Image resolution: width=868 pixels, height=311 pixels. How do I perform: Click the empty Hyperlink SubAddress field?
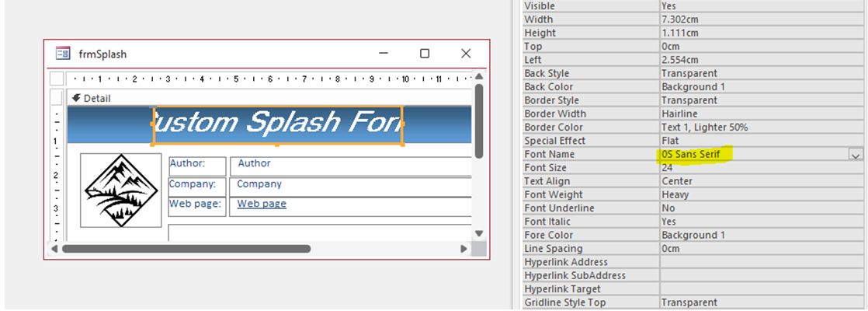763,275
